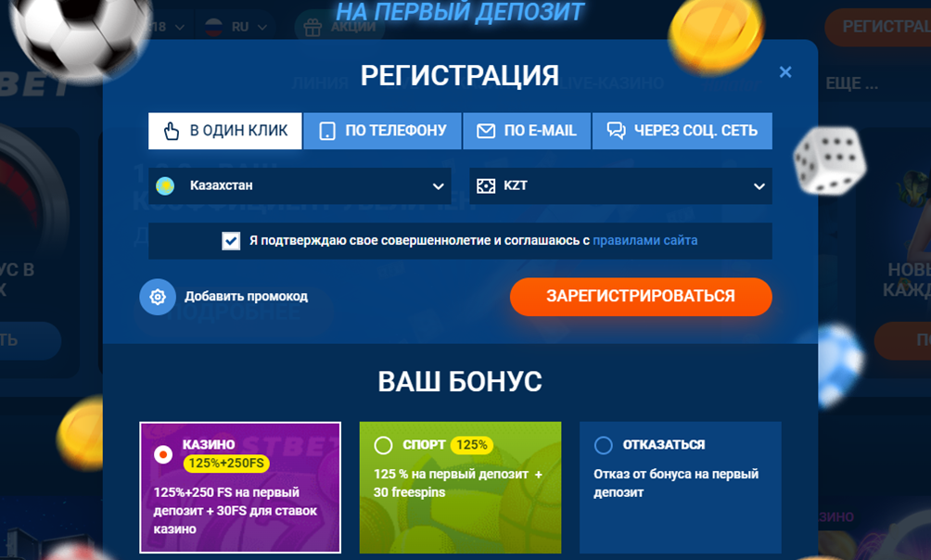Close the registration dialog with the X
This screenshot has height=560, width=931.
(784, 72)
